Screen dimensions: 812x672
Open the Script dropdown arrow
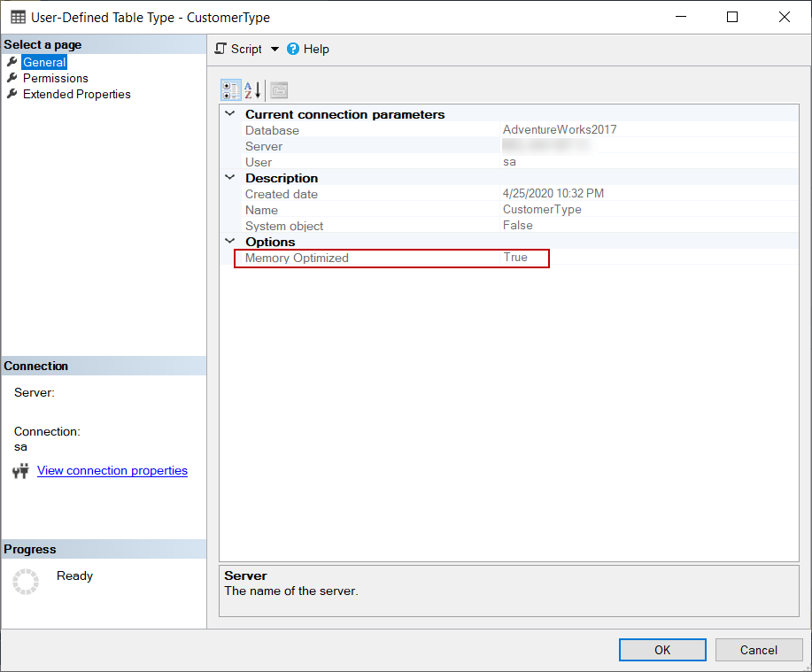[x=275, y=50]
